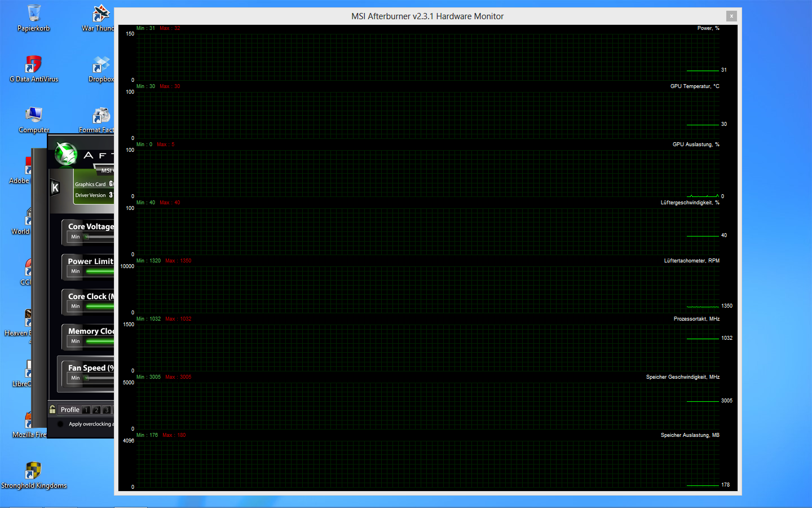Select profile slot 3
812x508 pixels.
pos(106,410)
